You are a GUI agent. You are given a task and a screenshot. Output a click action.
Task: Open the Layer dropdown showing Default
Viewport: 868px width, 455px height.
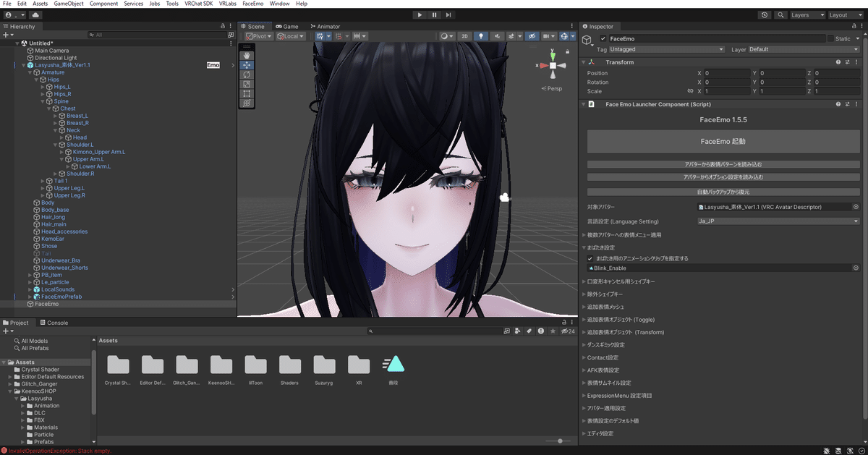pos(804,49)
